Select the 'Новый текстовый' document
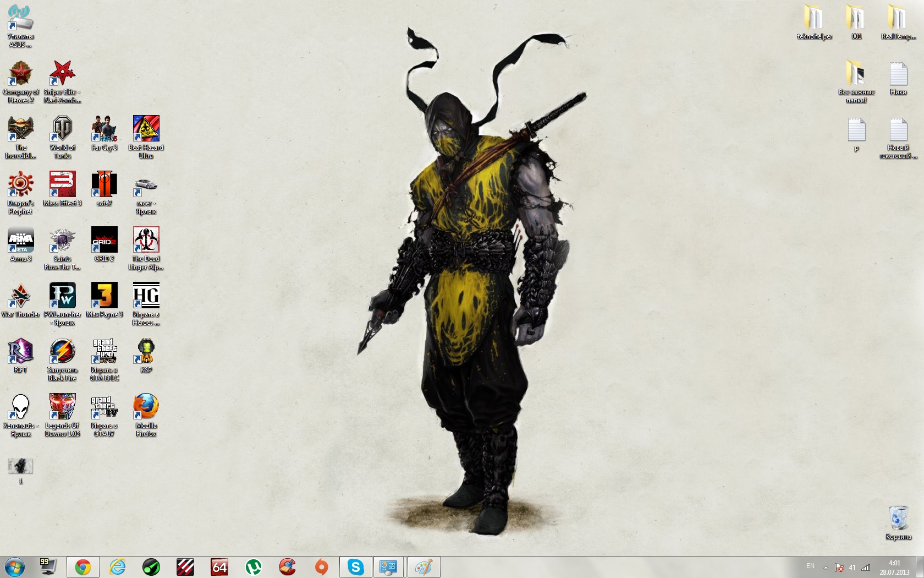 [898, 138]
